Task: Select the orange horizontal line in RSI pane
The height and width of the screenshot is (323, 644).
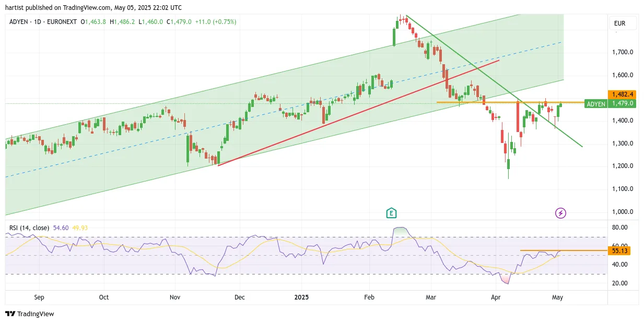Action: 564,250
